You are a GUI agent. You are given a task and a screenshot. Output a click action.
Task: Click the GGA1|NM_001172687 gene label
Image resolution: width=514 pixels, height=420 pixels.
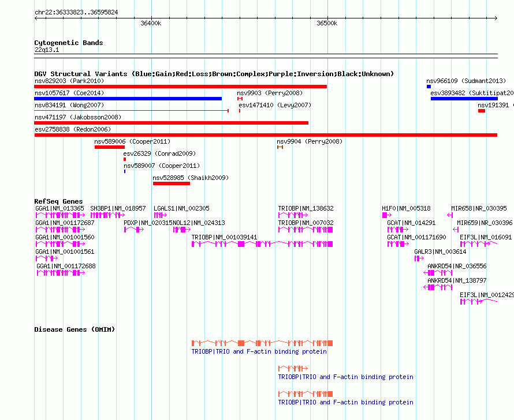pyautogui.click(x=65, y=223)
